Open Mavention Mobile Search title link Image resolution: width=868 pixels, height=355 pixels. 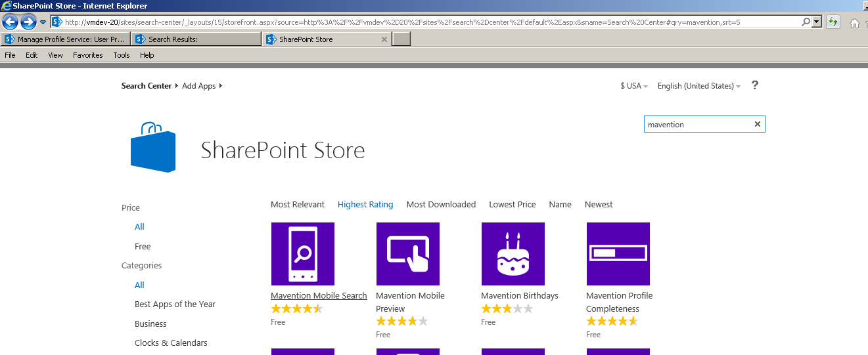point(319,296)
